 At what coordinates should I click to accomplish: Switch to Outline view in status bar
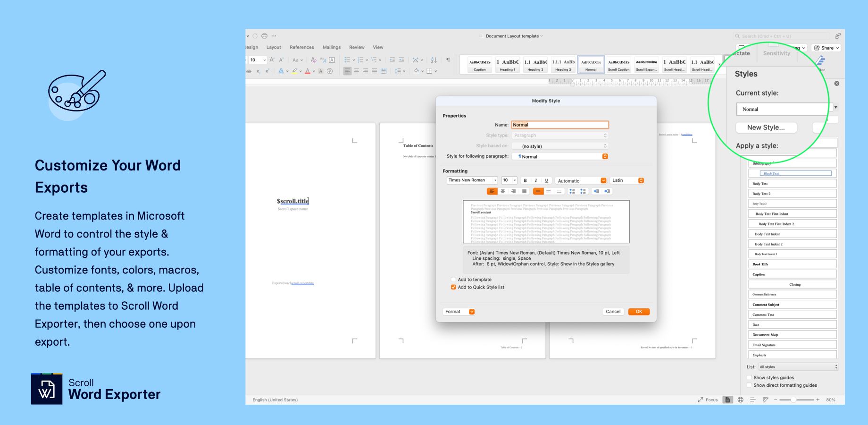(753, 400)
